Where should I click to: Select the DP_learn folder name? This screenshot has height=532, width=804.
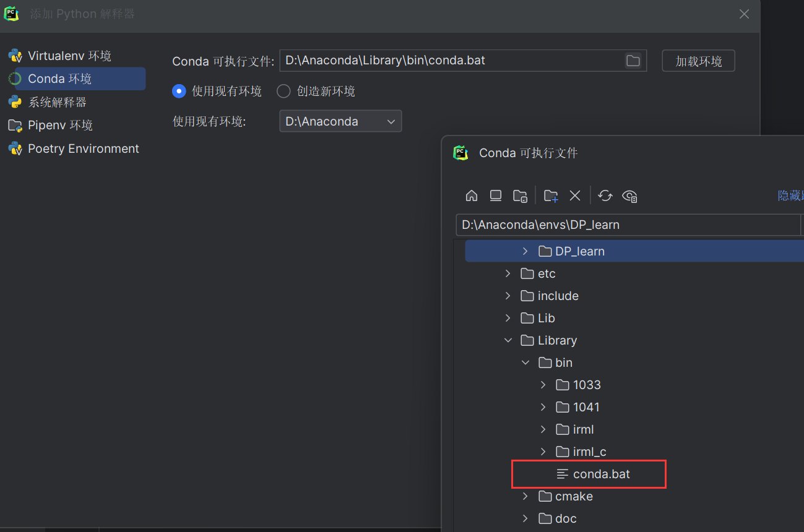point(580,251)
